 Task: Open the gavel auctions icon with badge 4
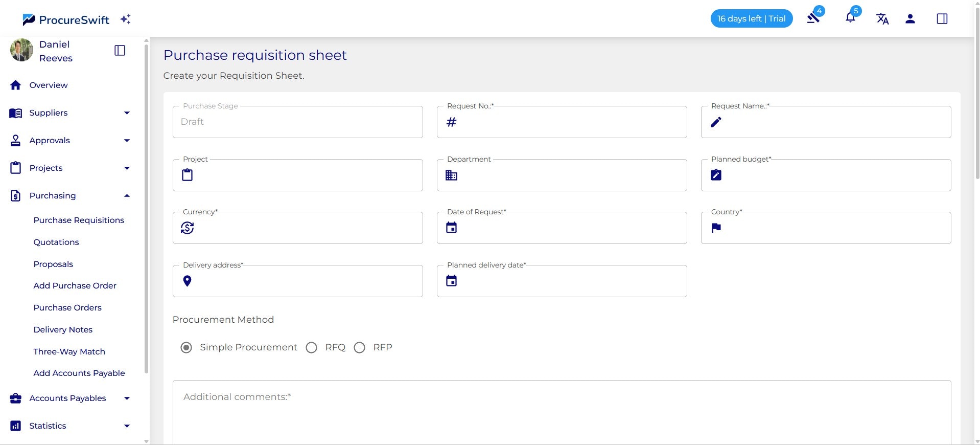click(x=813, y=18)
